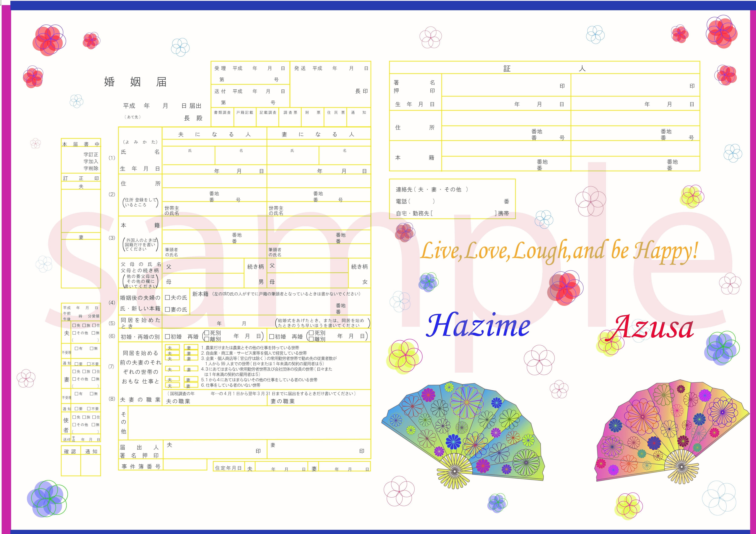This screenshot has height=534, width=756.
Task: Click the 長 殿 addressee text
Action: click(x=193, y=118)
